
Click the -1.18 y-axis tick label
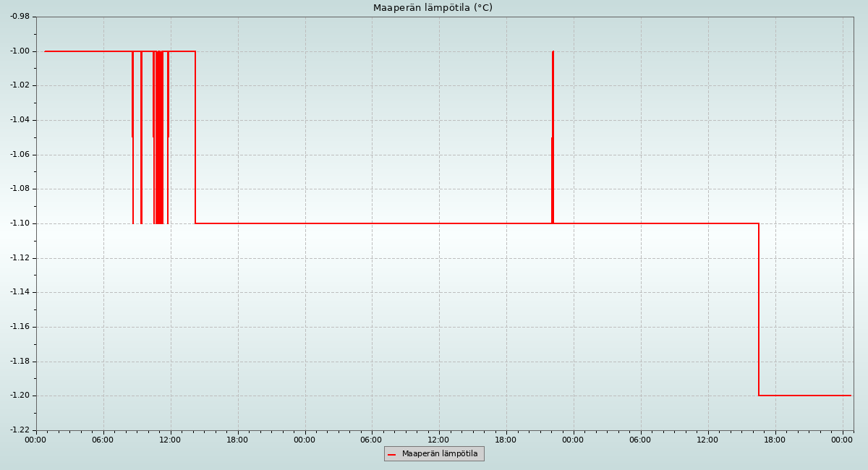[20, 362]
